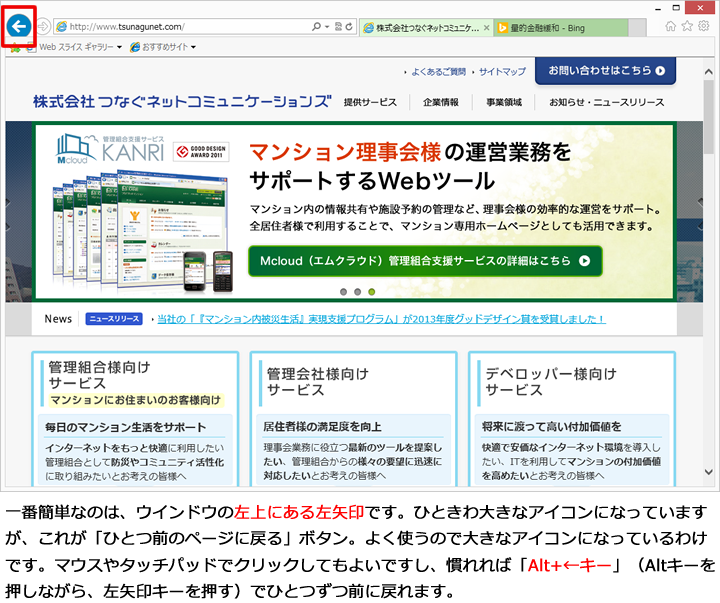
Task: Click the GOOD DESIGN AWARD 2011 badge
Action: point(201,152)
